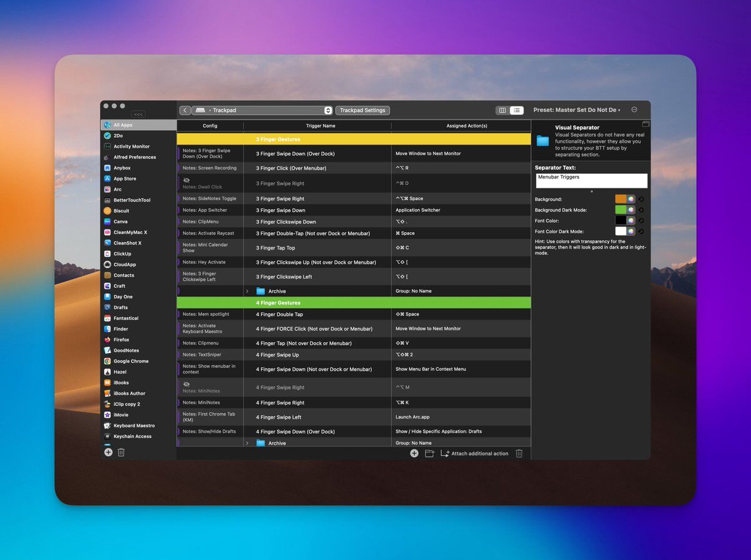This screenshot has width=751, height=560.
Task: Select the Arc app icon
Action: [108, 189]
